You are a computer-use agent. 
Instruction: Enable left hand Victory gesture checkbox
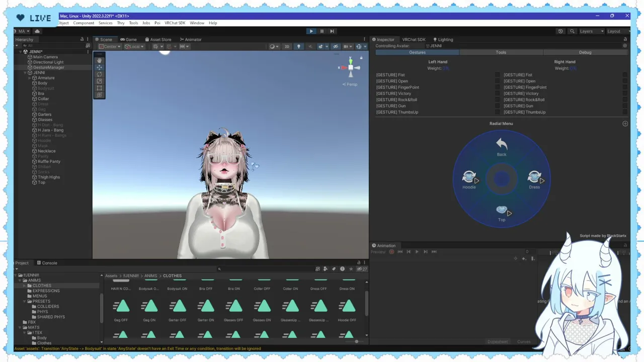pyautogui.click(x=498, y=94)
